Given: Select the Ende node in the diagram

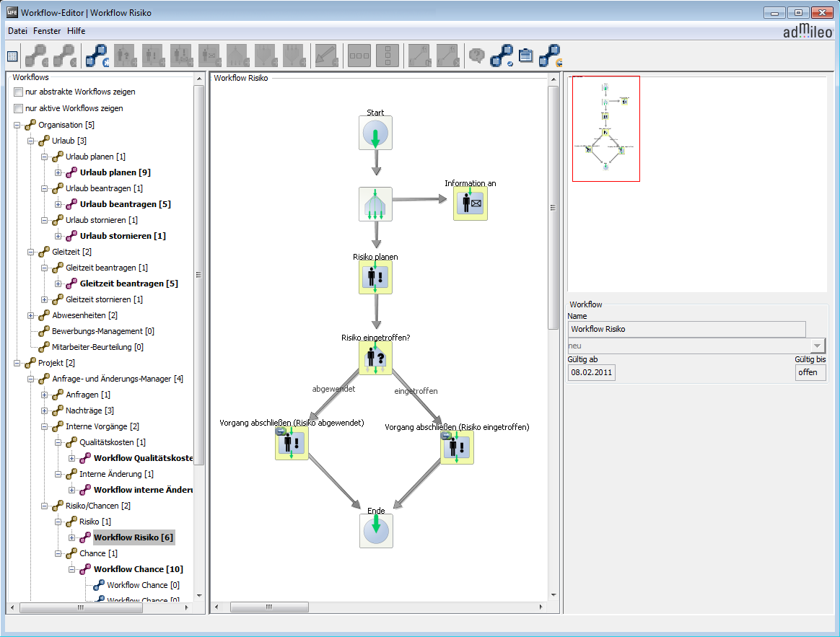Looking at the screenshot, I should click(x=376, y=531).
